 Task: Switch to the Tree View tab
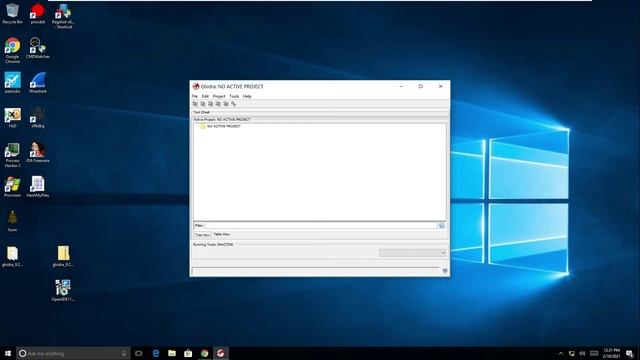click(x=202, y=235)
